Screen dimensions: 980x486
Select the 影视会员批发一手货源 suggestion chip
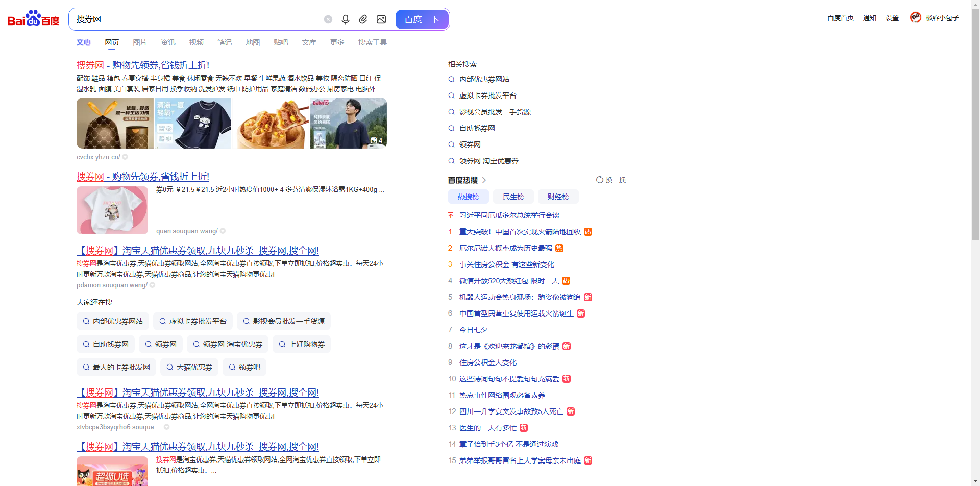pyautogui.click(x=284, y=321)
